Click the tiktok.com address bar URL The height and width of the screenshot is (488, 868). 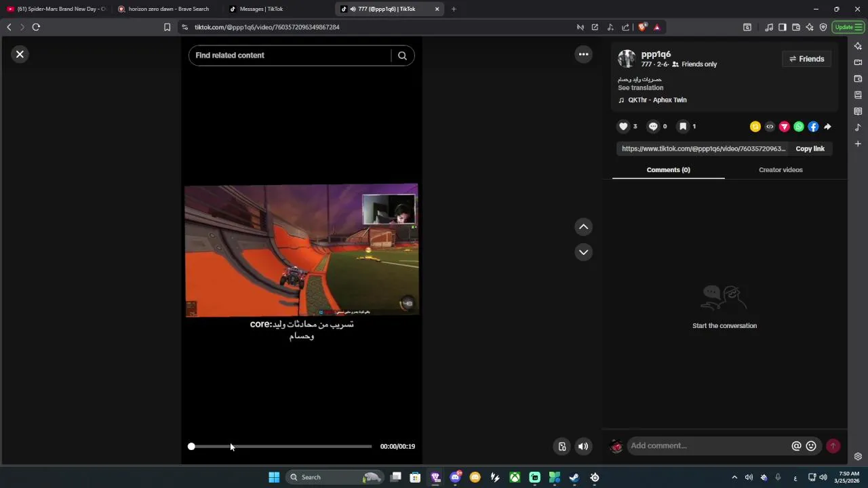pos(267,27)
